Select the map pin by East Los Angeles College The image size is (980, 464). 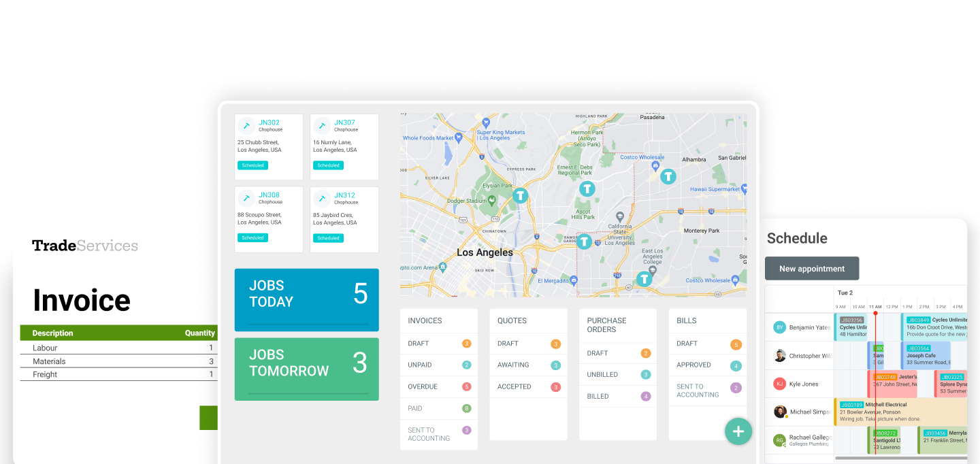[644, 278]
